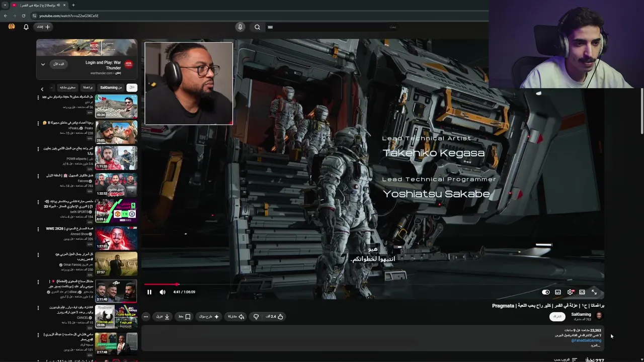
Task: Select the 'From SalGaming' filter chip
Action: tap(111, 87)
